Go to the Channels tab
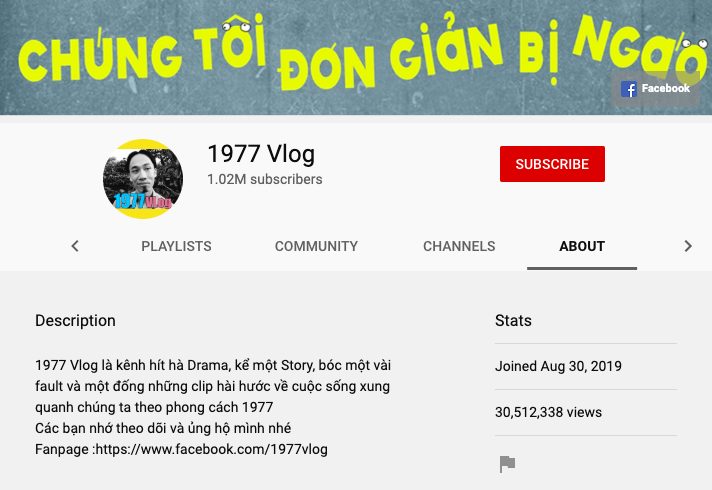The image size is (712, 490). coord(459,246)
